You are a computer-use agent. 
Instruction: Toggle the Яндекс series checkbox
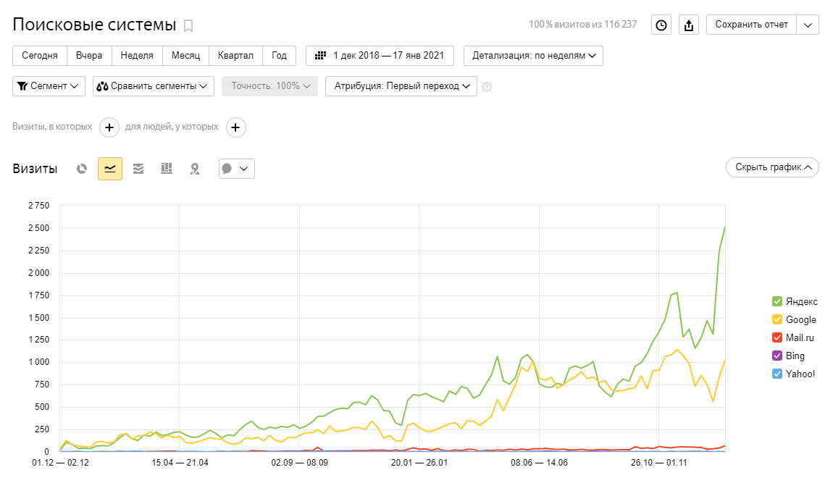tap(777, 301)
